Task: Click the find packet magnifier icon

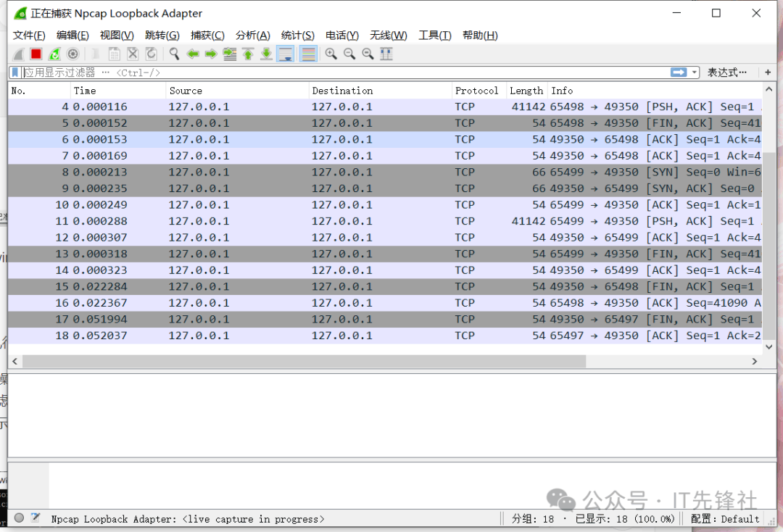Action: [174, 54]
